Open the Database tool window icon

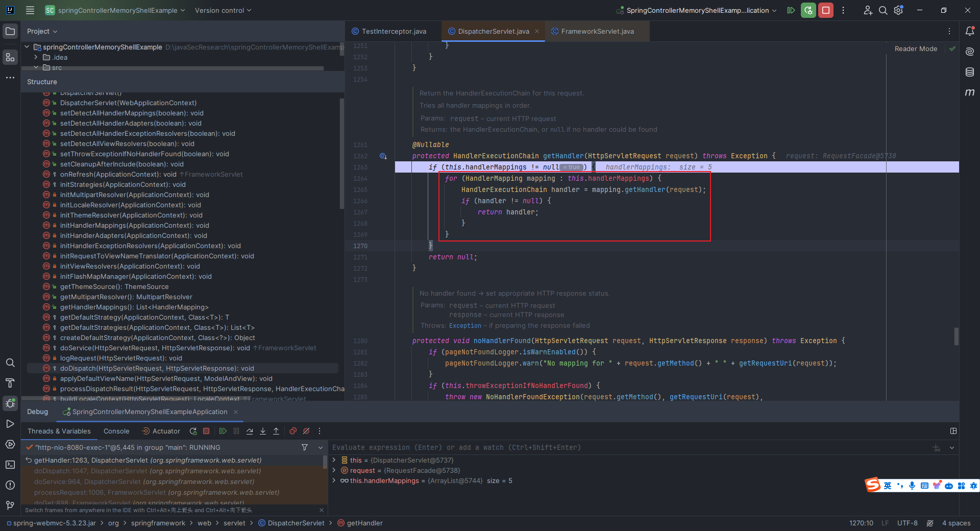[970, 72]
